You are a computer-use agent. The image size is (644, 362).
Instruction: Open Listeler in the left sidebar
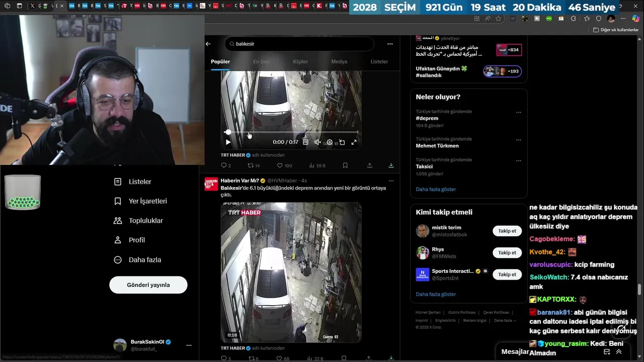coord(133,182)
